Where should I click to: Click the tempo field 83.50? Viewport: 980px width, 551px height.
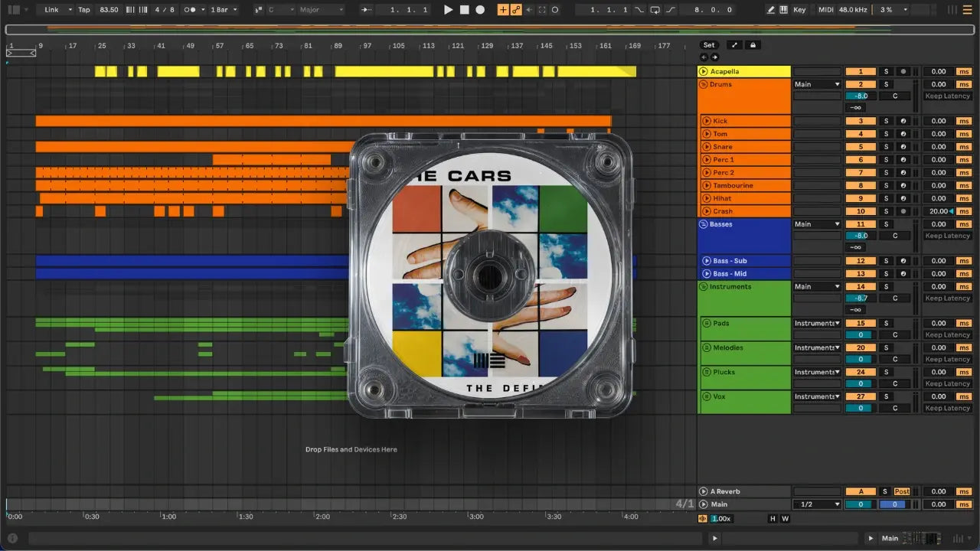click(x=109, y=10)
